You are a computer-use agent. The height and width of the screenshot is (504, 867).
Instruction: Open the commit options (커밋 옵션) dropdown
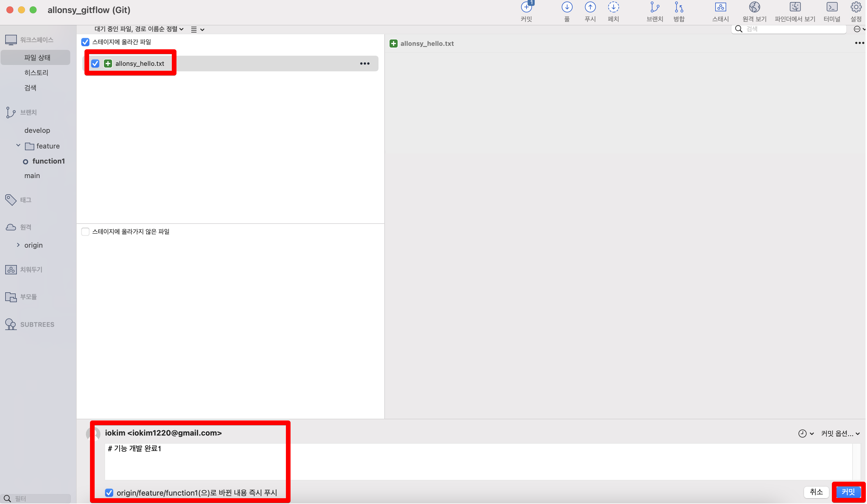840,434
